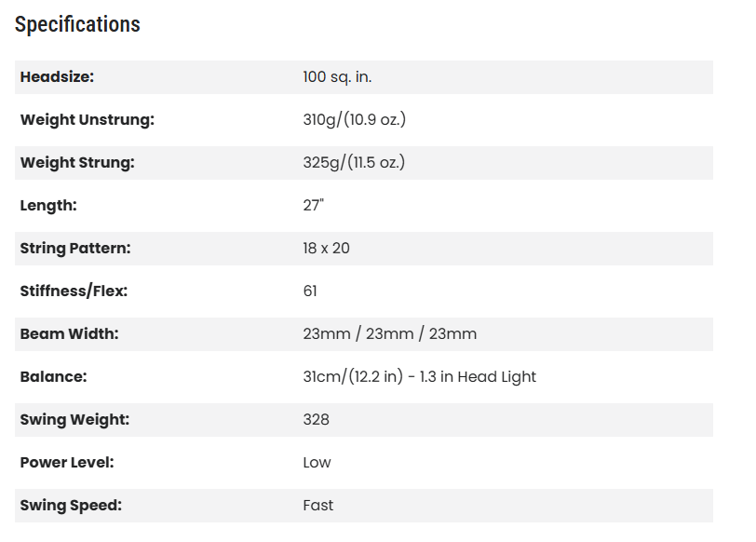Click the Specifications heading
Image resolution: width=756 pixels, height=542 pixels.
77,25
